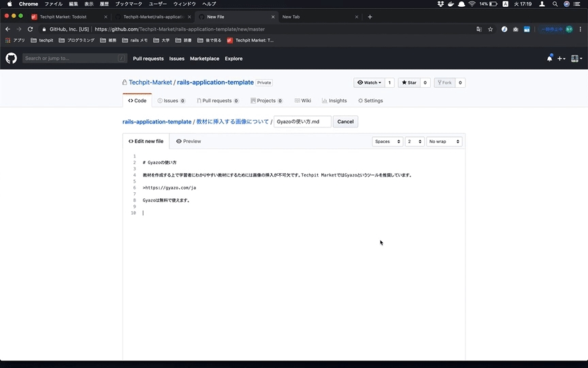Reload the page with Chrome's refresh icon
This screenshot has width=588, height=368.
point(30,29)
